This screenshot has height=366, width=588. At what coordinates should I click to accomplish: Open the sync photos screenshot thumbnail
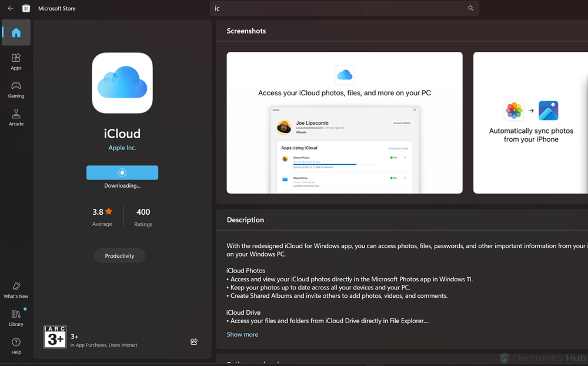tap(530, 122)
